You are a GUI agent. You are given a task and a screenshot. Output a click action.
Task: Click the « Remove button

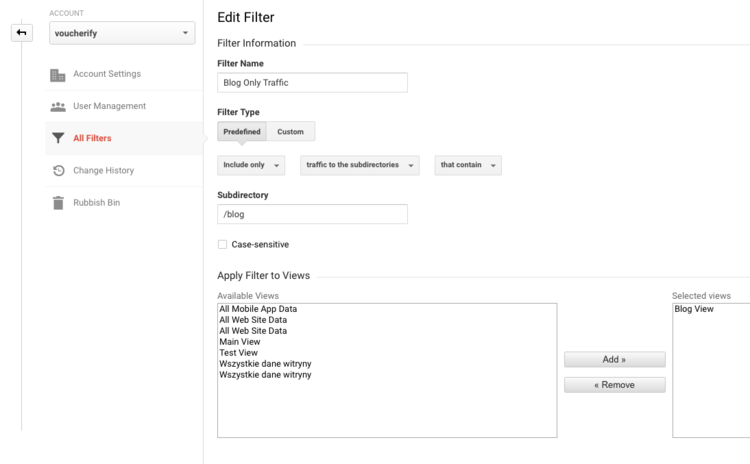click(x=615, y=385)
